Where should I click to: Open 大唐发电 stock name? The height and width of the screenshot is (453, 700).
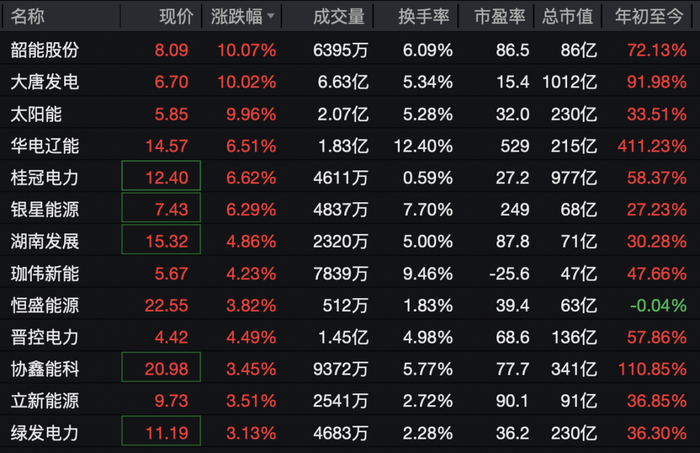pyautogui.click(x=45, y=82)
